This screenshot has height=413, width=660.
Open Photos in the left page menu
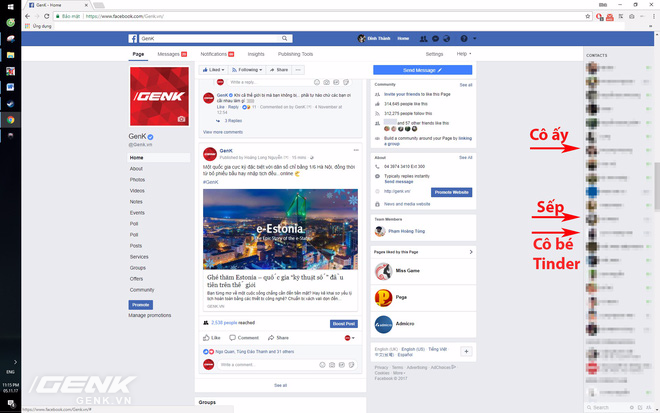(x=137, y=180)
